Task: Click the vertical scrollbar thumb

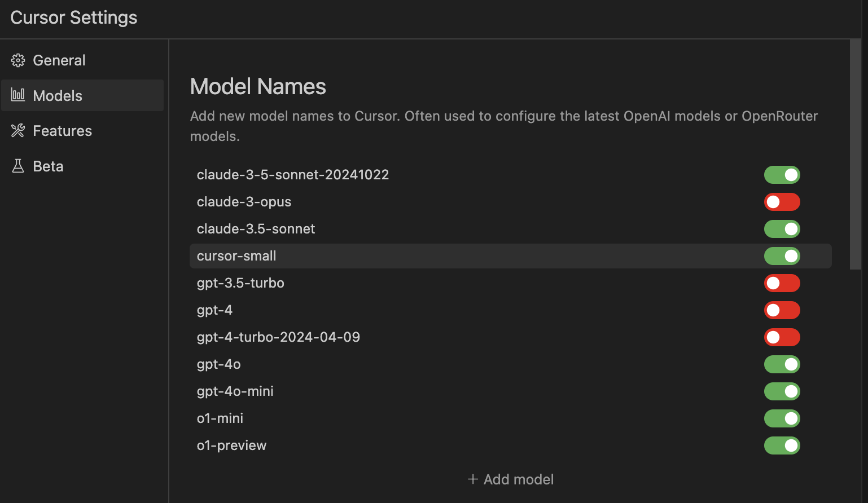Action: click(856, 155)
